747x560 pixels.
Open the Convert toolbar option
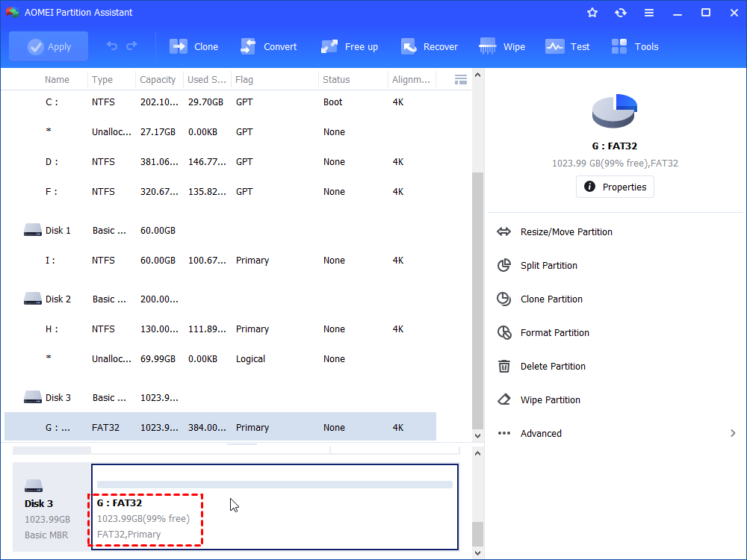tap(268, 46)
